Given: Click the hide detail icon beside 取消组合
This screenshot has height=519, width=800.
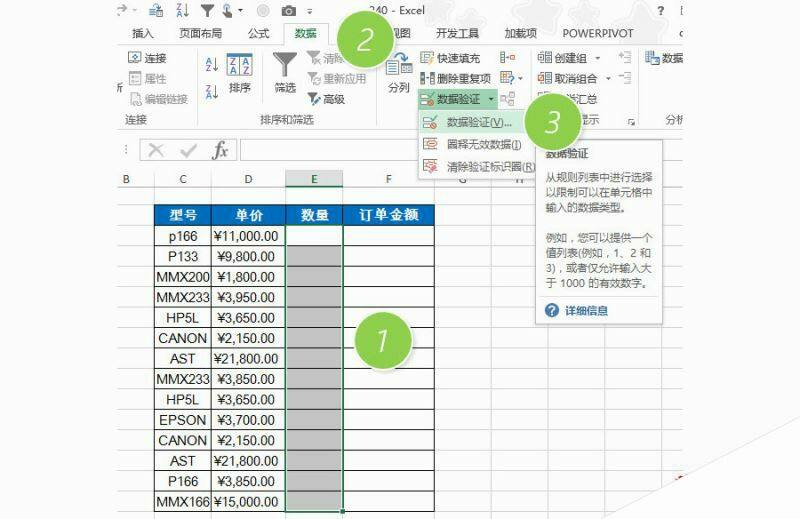Looking at the screenshot, I should (625, 78).
